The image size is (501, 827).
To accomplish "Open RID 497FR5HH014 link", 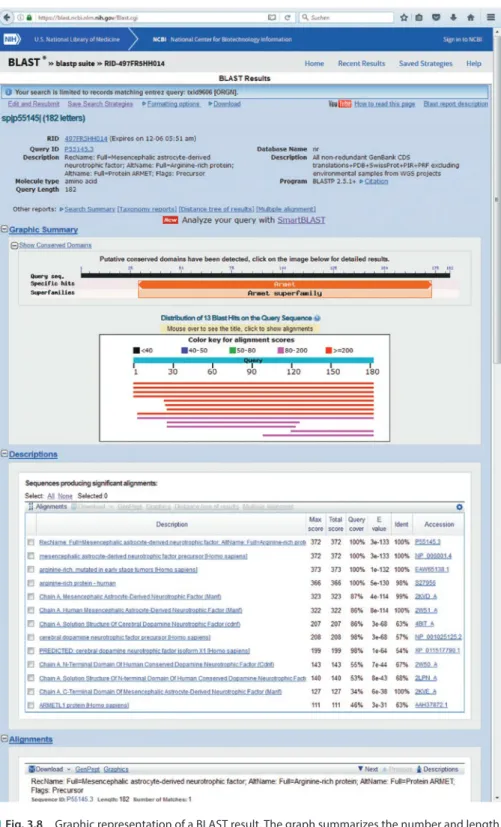I will point(86,138).
